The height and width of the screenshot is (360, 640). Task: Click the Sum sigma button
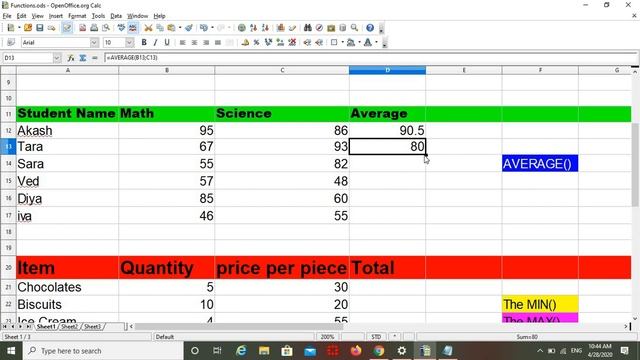(x=82, y=58)
